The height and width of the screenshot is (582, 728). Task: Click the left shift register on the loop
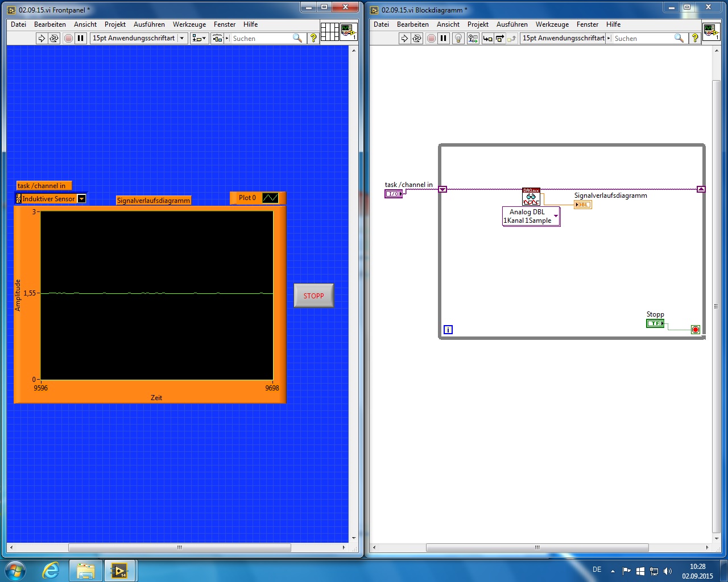tap(443, 189)
